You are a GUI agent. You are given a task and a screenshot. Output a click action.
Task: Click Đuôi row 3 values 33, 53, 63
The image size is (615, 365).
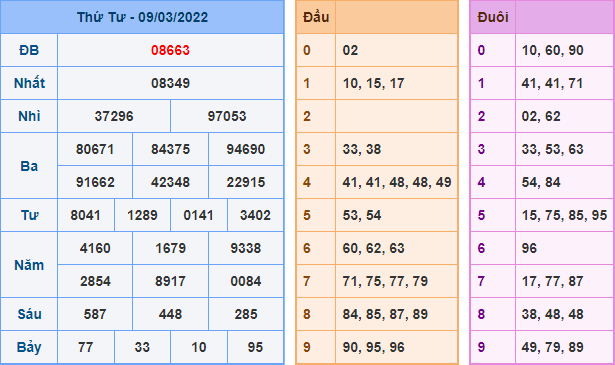(x=552, y=149)
